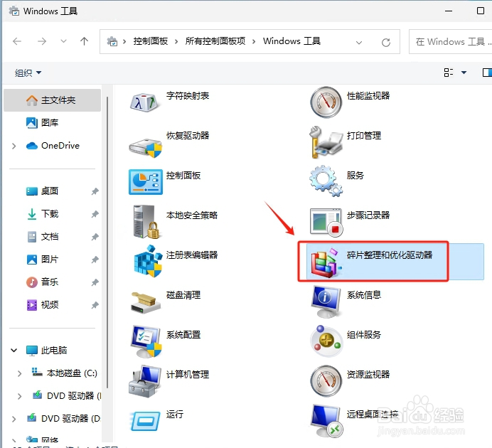Viewport: 492px width, 448px height.
Task: Open the Performance Monitor (性能监视器) icon
Action: point(326,102)
